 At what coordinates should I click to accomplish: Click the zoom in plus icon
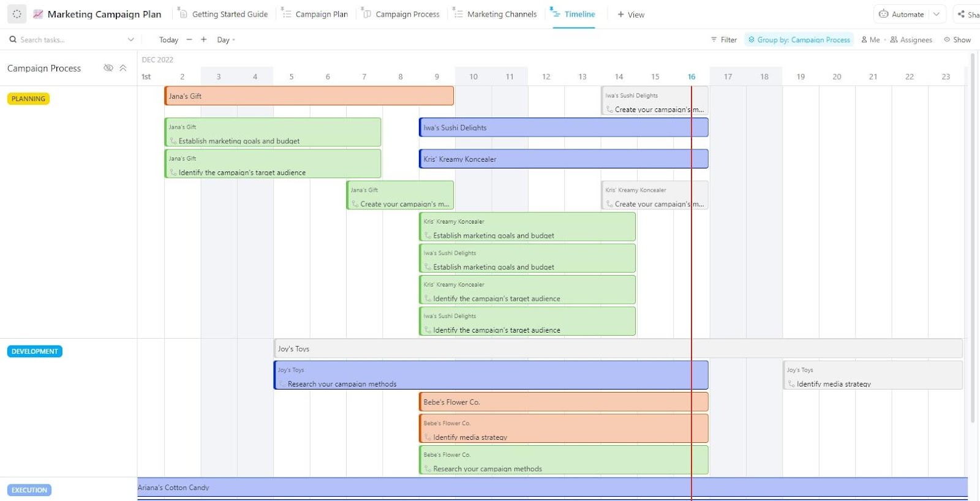pyautogui.click(x=204, y=40)
